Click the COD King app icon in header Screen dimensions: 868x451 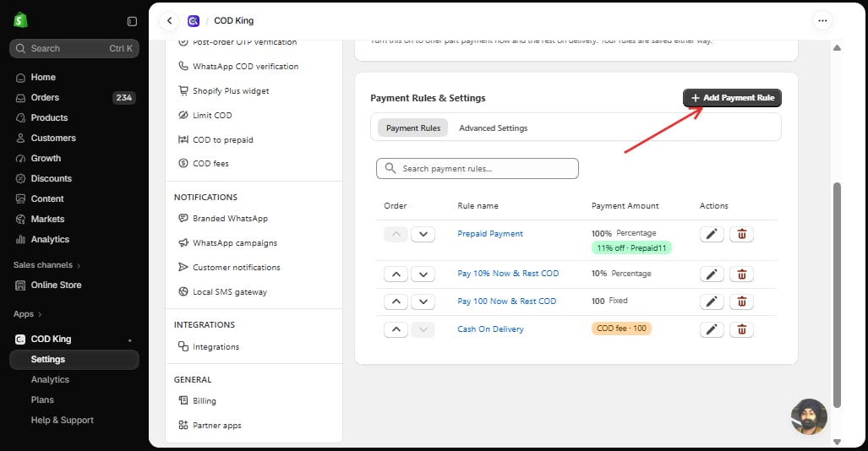[194, 21]
